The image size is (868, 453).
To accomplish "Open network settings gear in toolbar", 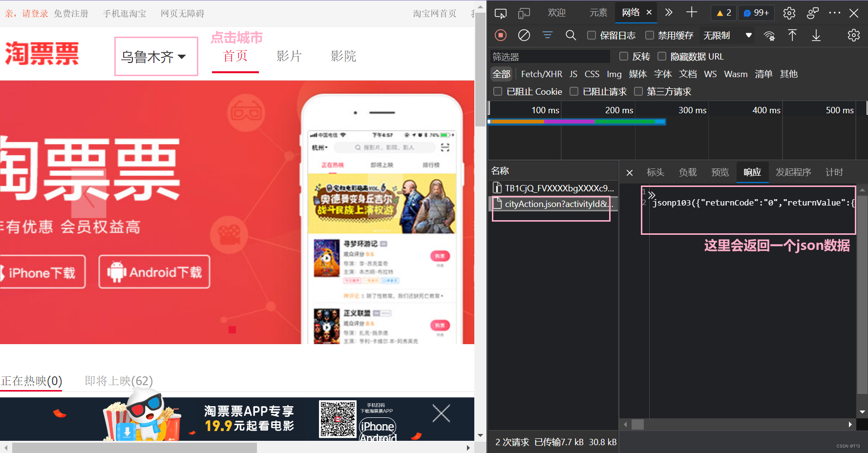I will pos(853,35).
